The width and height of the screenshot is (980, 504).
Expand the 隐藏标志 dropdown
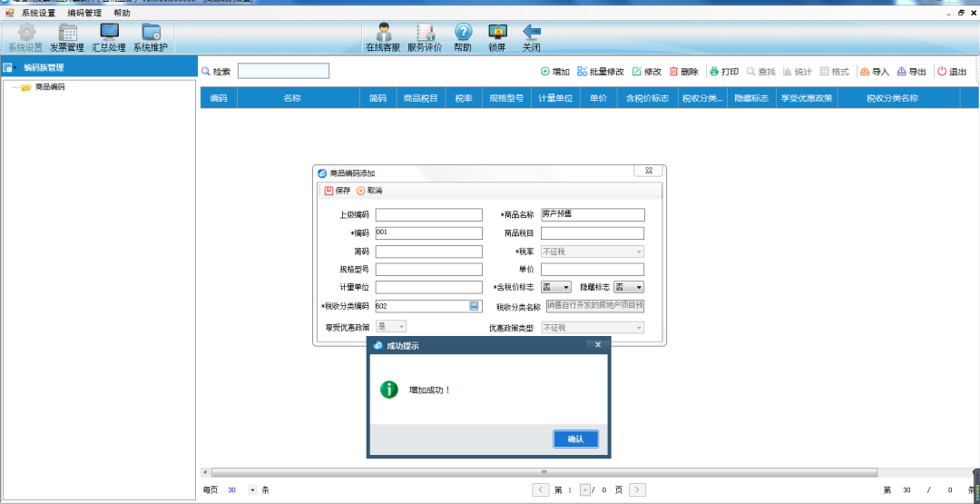[x=638, y=287]
